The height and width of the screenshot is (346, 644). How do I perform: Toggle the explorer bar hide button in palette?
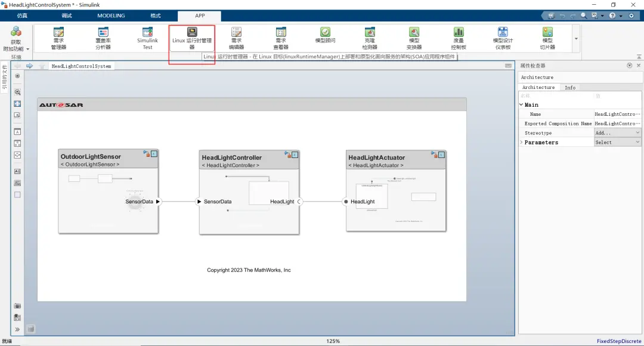17,76
